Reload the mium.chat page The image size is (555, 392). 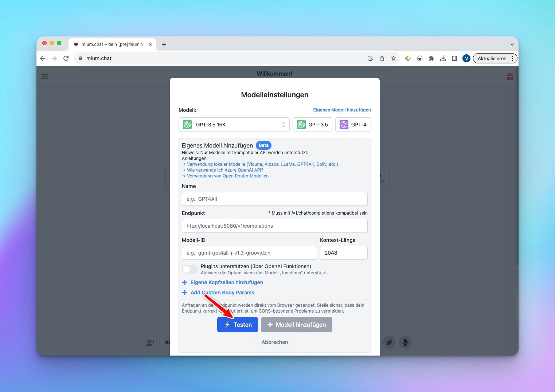point(66,58)
